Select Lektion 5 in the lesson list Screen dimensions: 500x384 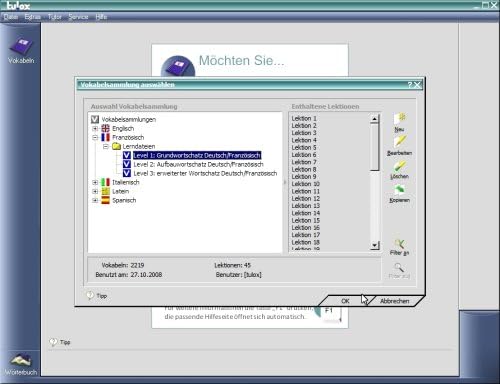click(304, 148)
